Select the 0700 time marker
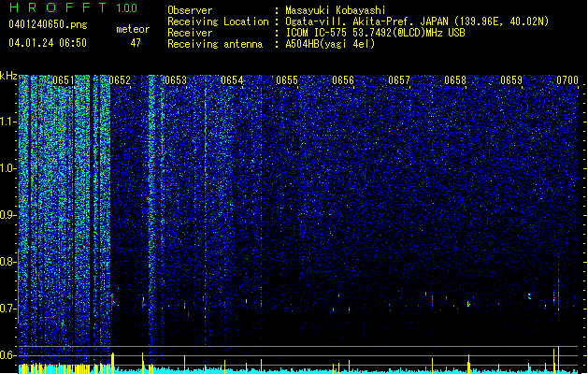The width and height of the screenshot is (588, 374). (x=567, y=80)
